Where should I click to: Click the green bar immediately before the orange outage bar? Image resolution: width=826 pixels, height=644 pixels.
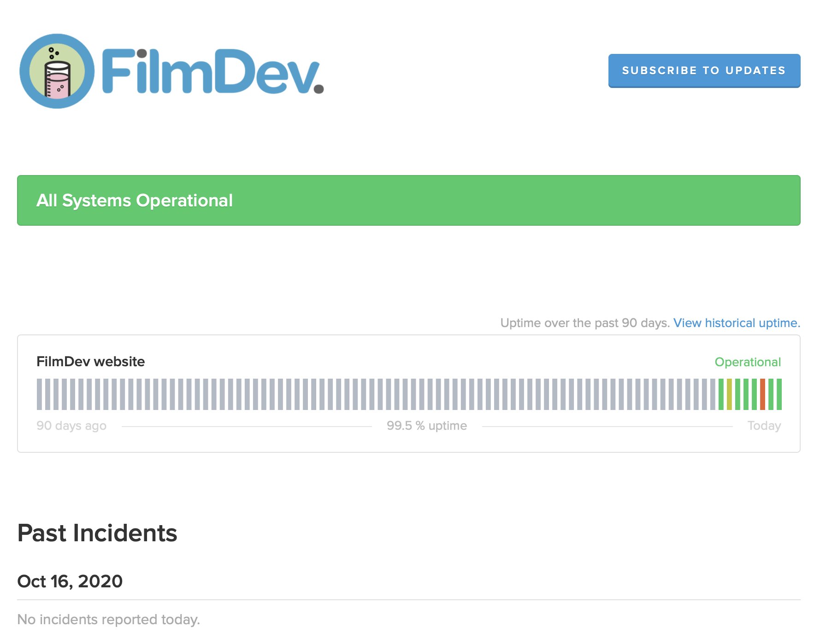pyautogui.click(x=755, y=395)
